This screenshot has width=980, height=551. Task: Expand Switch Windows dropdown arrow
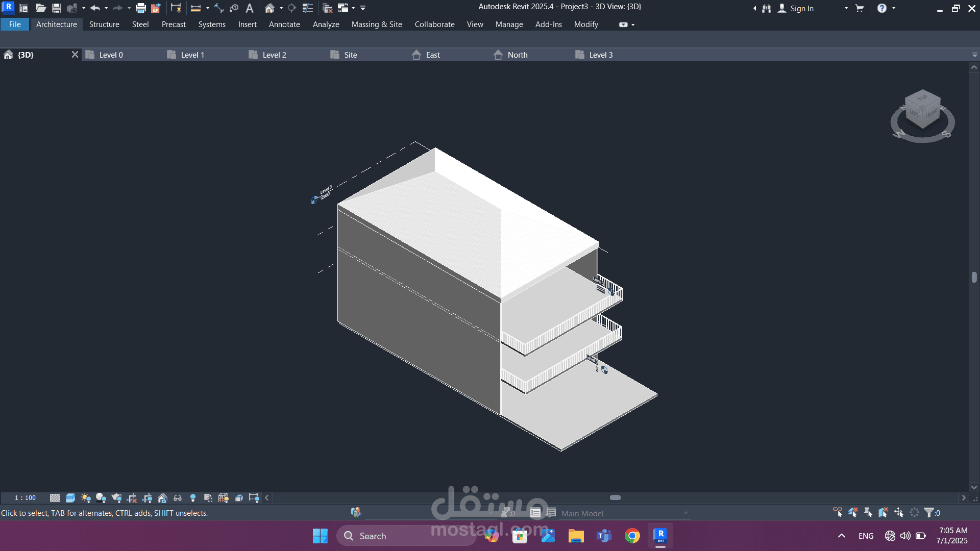coord(353,8)
